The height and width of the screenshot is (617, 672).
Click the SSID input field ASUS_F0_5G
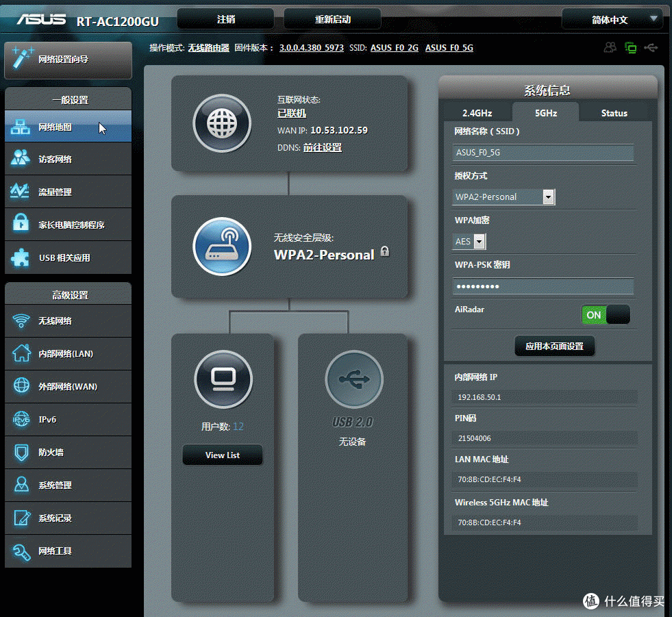pyautogui.click(x=543, y=153)
